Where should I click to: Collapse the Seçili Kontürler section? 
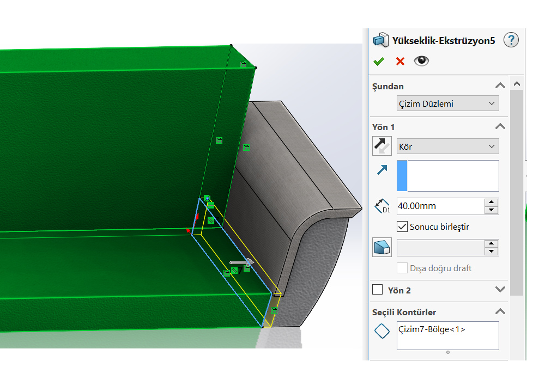point(500,311)
